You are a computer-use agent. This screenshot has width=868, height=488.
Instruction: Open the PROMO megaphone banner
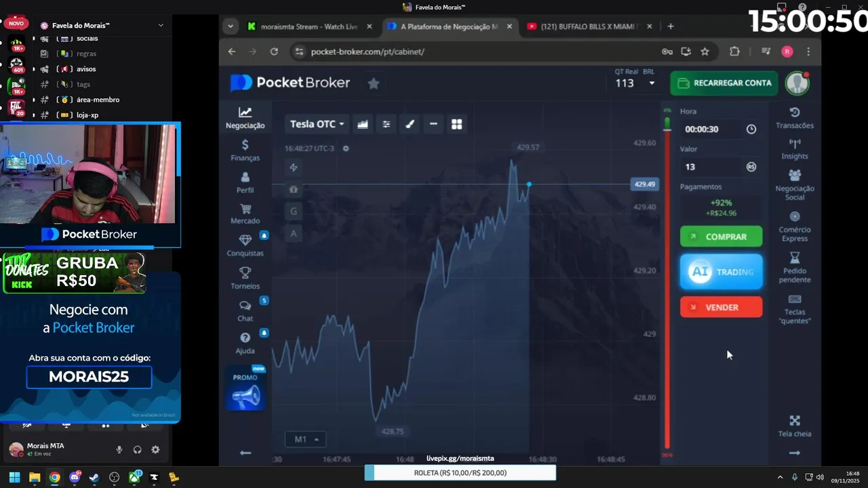tap(245, 389)
